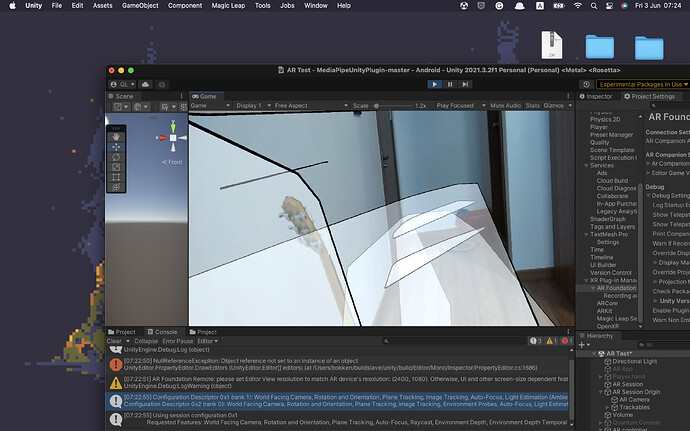Open the Scene panel three-dot menu
This screenshot has width=690, height=431.
[x=181, y=96]
